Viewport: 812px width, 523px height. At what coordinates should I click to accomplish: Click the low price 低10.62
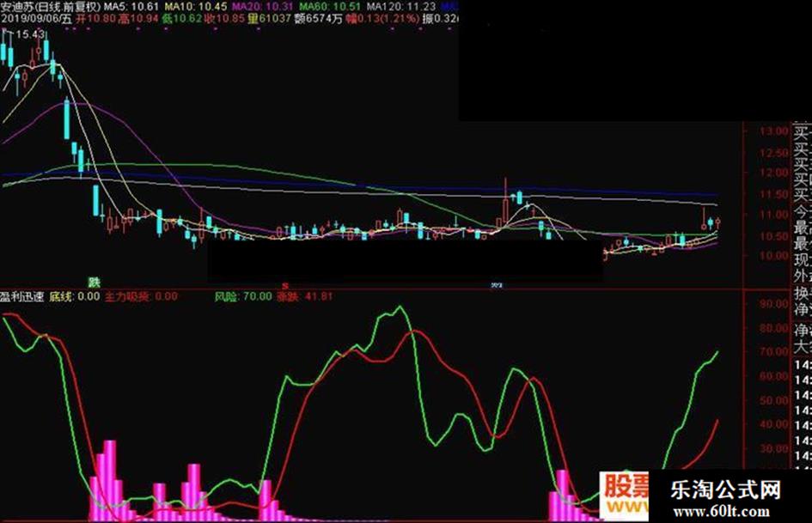coord(181,19)
